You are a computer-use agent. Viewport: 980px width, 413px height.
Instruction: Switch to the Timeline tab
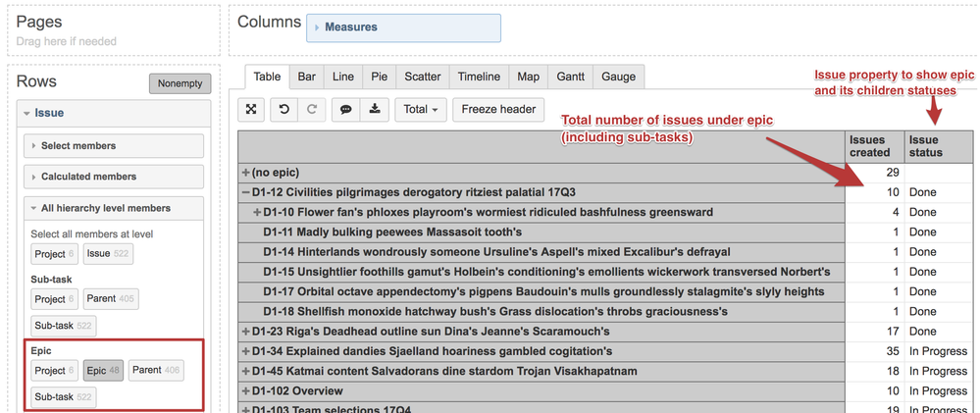479,77
